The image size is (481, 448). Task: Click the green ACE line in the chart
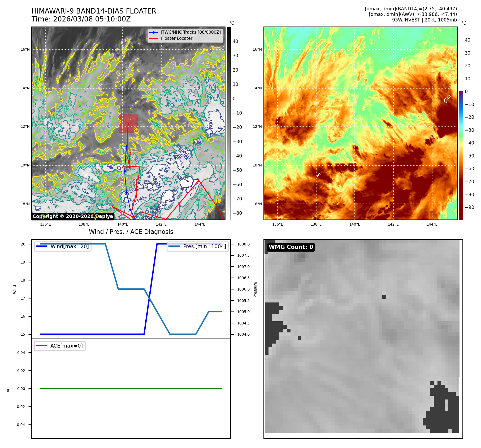point(131,388)
